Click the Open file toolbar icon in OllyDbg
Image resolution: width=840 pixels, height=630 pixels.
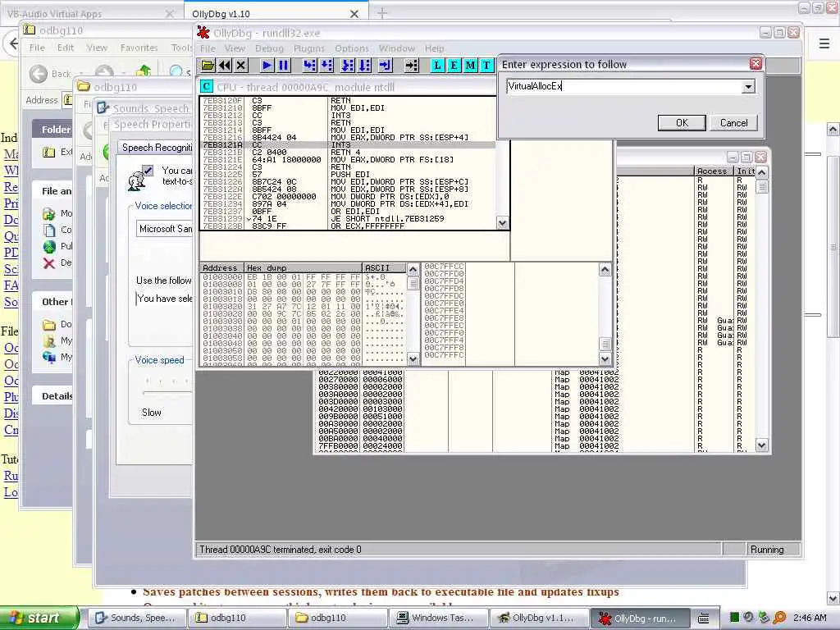point(208,66)
